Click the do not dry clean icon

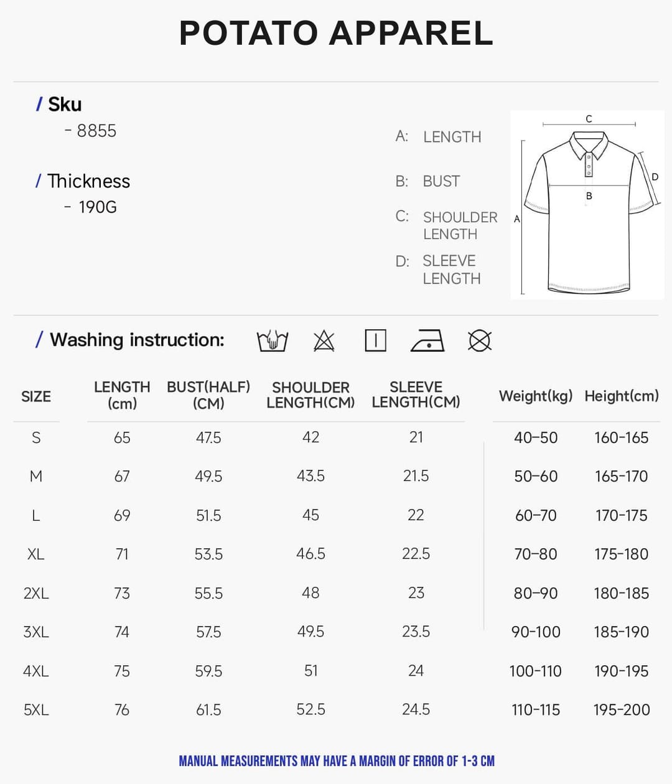tap(480, 340)
